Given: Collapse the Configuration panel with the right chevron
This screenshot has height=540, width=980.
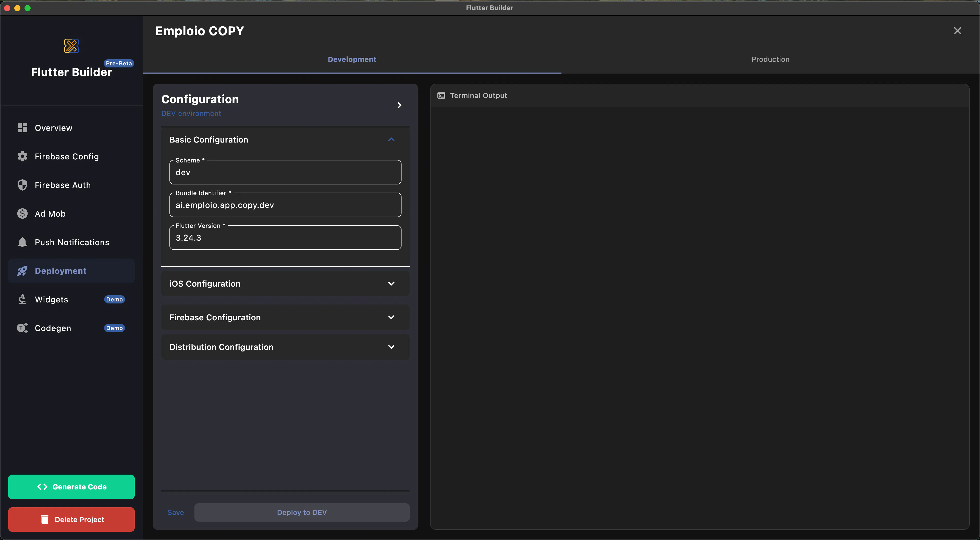Looking at the screenshot, I should click(399, 105).
